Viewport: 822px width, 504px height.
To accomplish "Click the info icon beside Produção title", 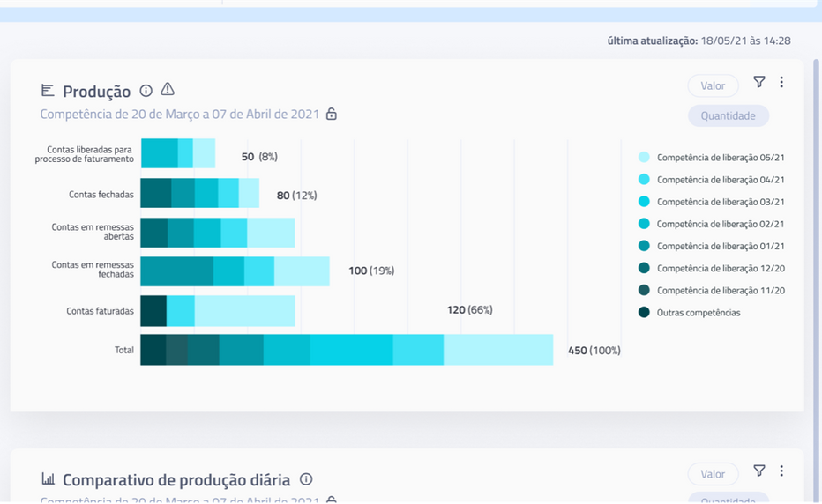I will coord(146,91).
